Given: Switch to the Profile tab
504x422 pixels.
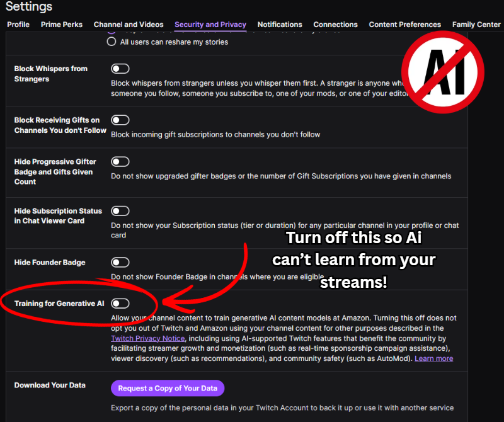Looking at the screenshot, I should click(x=18, y=25).
